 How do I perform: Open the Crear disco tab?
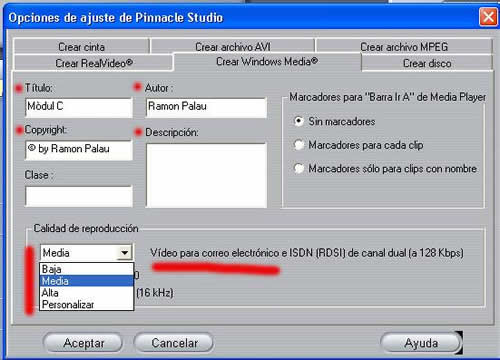pos(427,63)
